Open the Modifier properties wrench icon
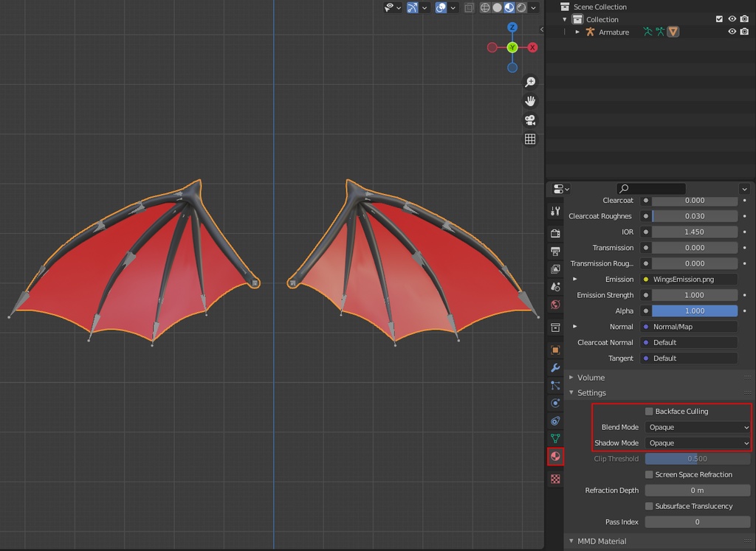Screen dimensions: 756x551 (x=555, y=367)
